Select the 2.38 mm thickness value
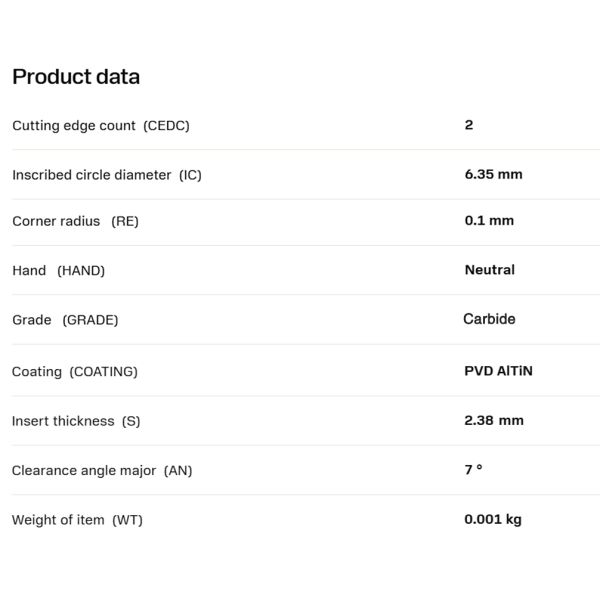Viewport: 600px width, 600px height. [x=494, y=420]
